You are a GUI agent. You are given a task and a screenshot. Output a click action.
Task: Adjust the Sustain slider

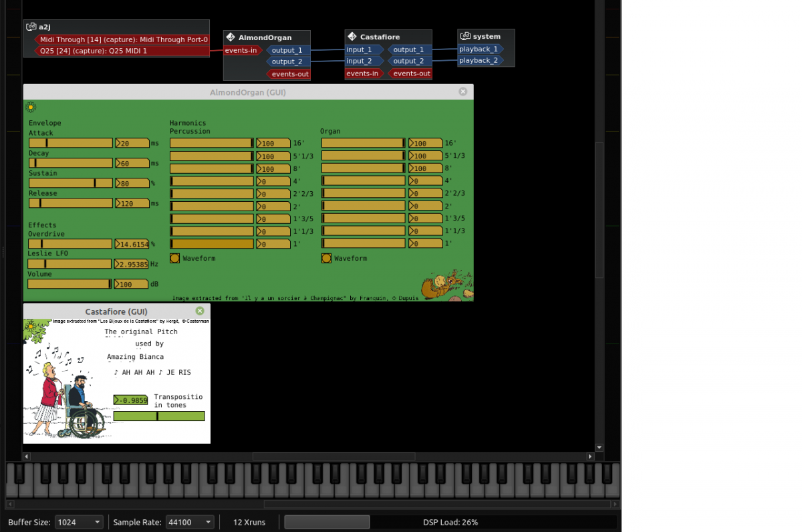(71, 183)
